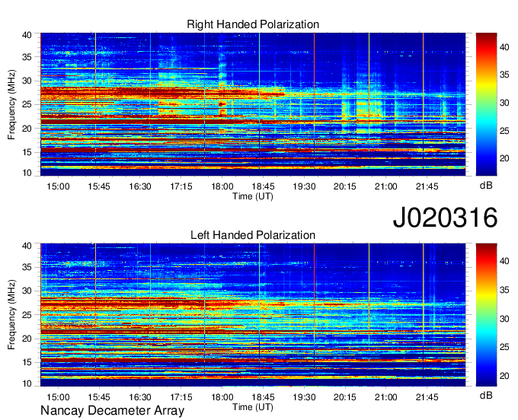518x420 pixels.
Task: Select the "J020316" observation label
Action: [x=445, y=218]
